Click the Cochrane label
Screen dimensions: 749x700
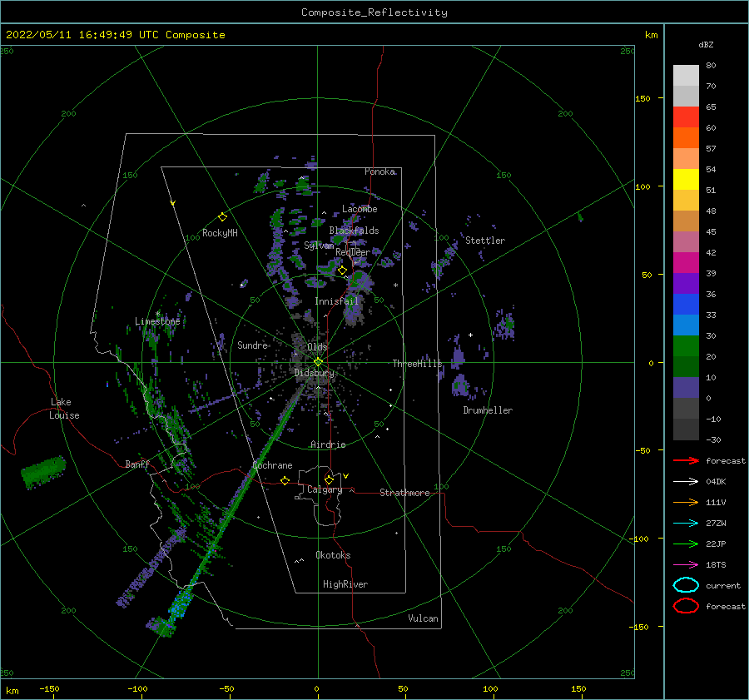pos(272,465)
